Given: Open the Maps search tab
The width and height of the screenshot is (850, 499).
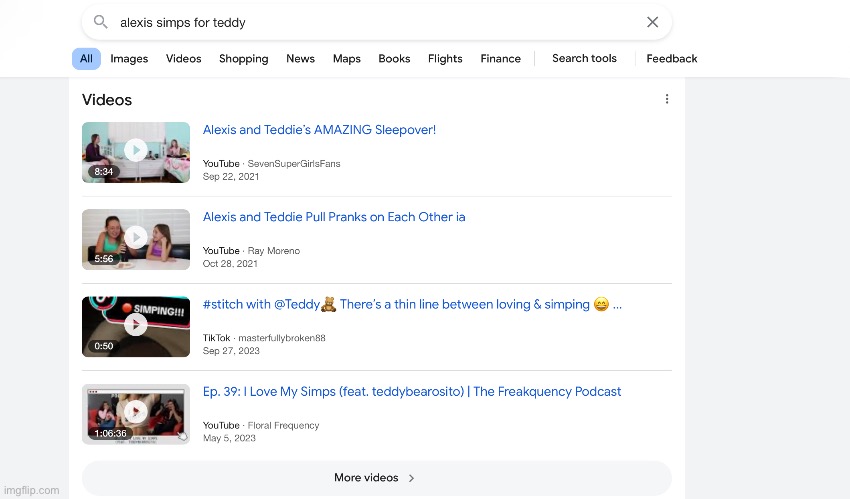Looking at the screenshot, I should [x=347, y=59].
